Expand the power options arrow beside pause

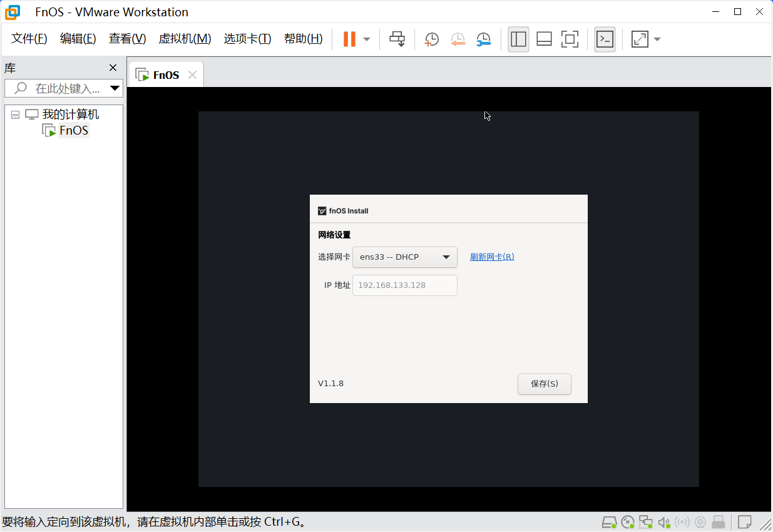point(367,39)
